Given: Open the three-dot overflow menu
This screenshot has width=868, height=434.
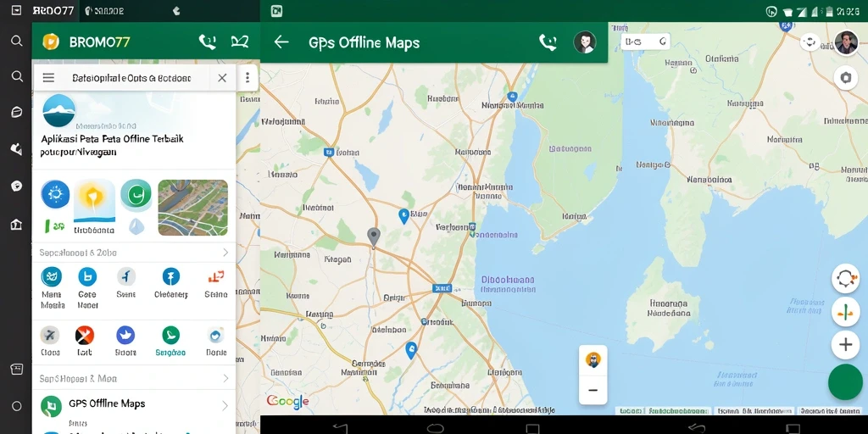Looking at the screenshot, I should coord(248,78).
